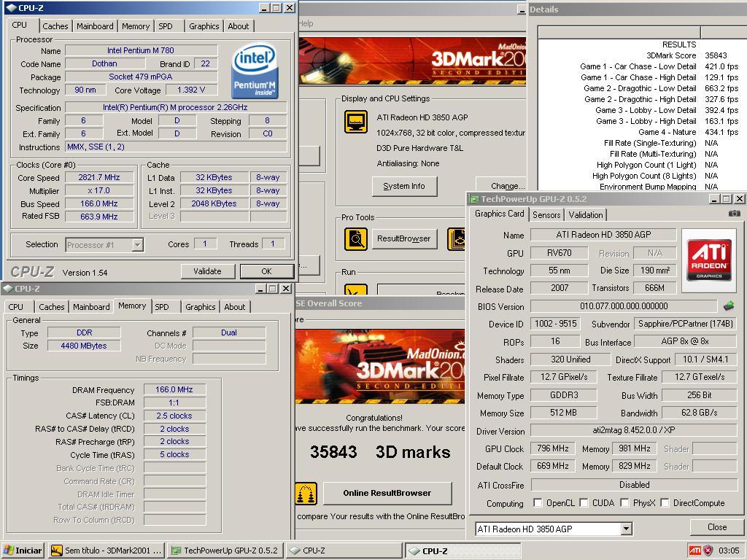Open SPD tab in upper CPU-Z window
Viewport: 747px width, 560px height.
[166, 26]
